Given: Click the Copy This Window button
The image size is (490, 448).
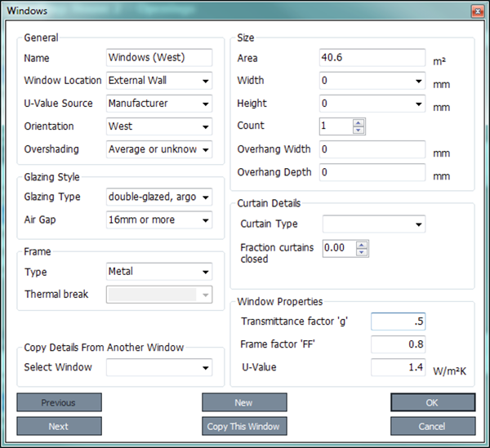Looking at the screenshot, I should (244, 426).
